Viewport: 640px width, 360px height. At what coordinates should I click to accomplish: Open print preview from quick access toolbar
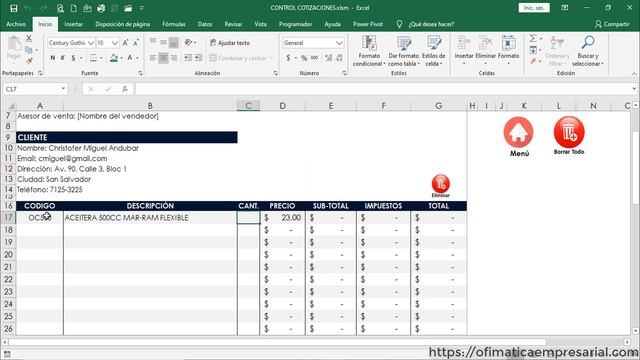(60, 8)
